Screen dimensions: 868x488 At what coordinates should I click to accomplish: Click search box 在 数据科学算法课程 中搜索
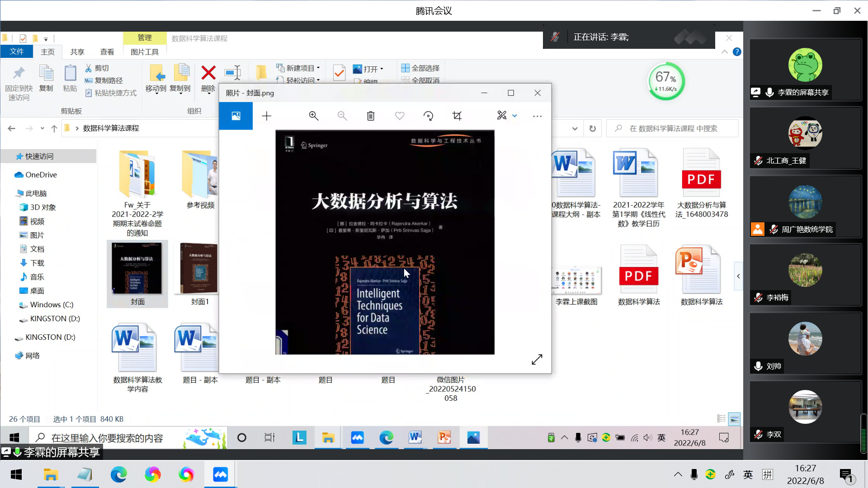pyautogui.click(x=674, y=129)
